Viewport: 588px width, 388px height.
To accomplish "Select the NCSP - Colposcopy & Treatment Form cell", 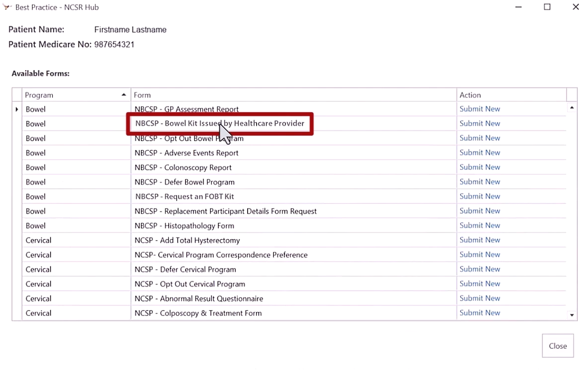I will coord(294,313).
